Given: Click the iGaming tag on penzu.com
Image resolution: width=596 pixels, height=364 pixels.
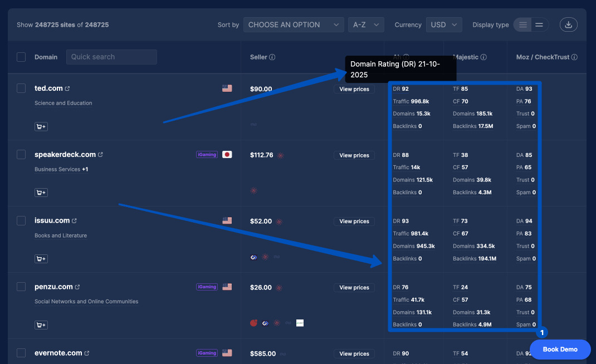Looking at the screenshot, I should (207, 287).
